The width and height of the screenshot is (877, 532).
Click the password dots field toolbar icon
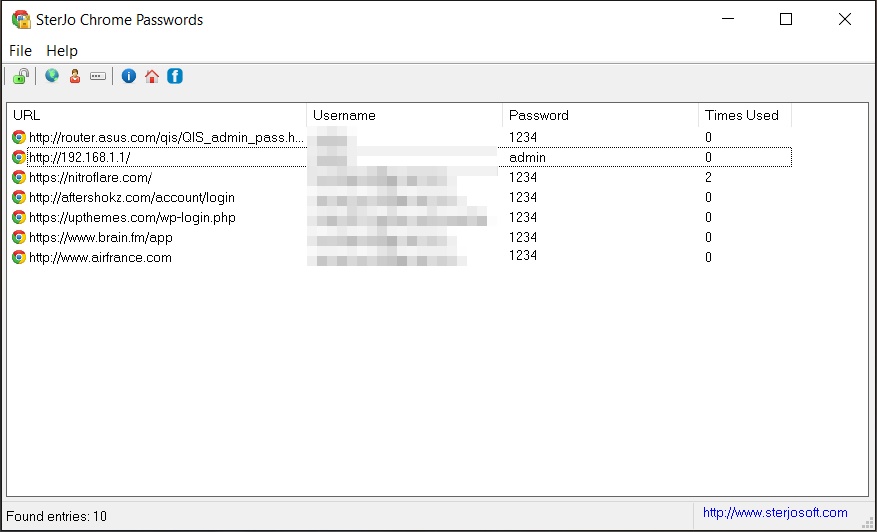98,76
